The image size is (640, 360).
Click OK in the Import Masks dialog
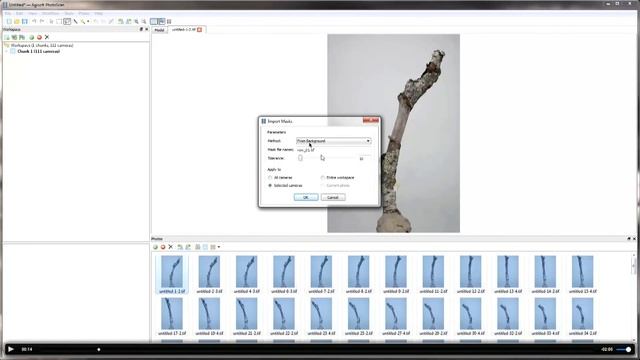(x=306, y=197)
